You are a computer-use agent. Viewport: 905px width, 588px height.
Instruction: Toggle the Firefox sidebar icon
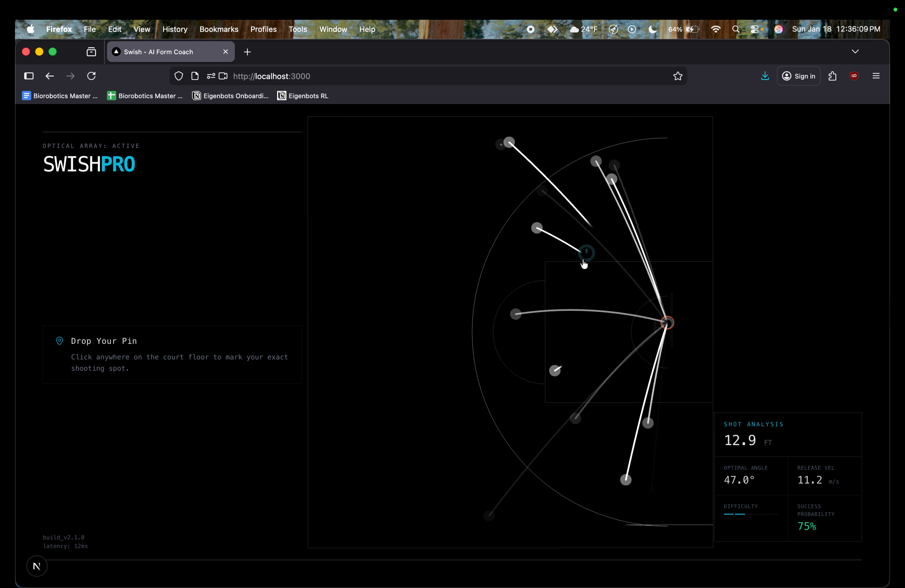[x=29, y=76]
